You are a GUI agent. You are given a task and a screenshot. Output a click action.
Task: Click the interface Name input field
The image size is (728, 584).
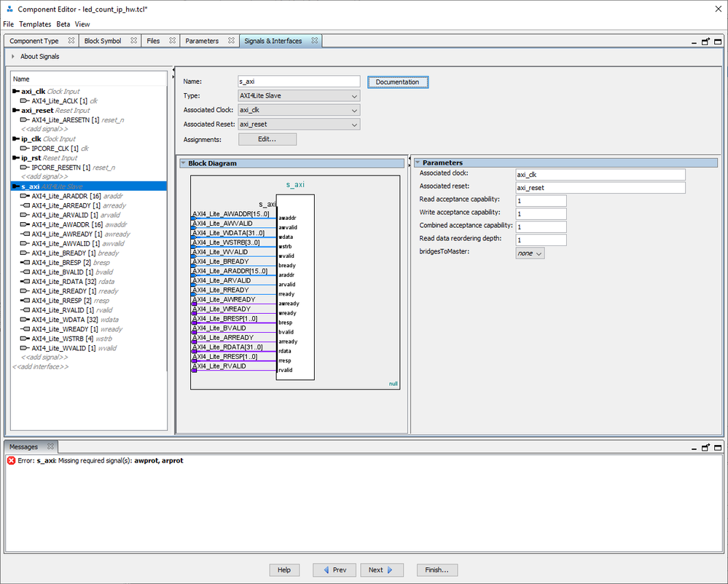299,82
